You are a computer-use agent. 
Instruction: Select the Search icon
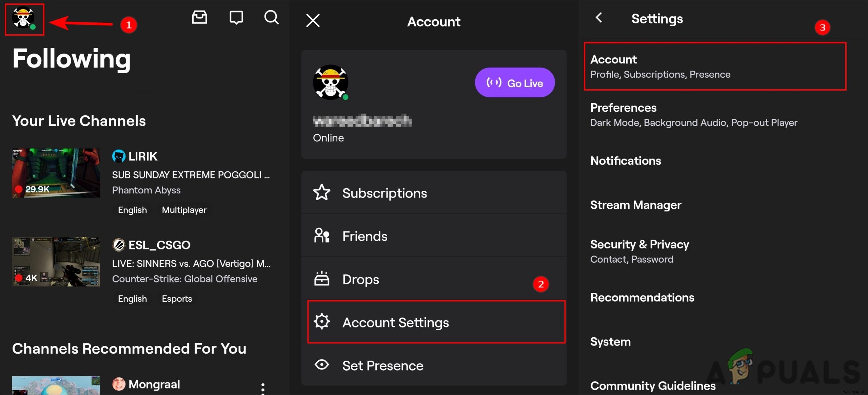[x=271, y=18]
